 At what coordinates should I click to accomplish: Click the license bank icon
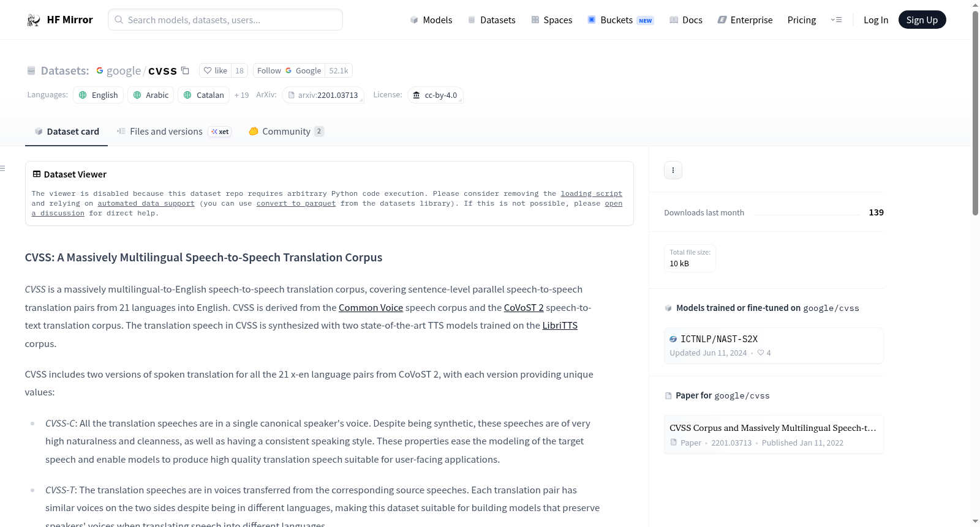[417, 95]
